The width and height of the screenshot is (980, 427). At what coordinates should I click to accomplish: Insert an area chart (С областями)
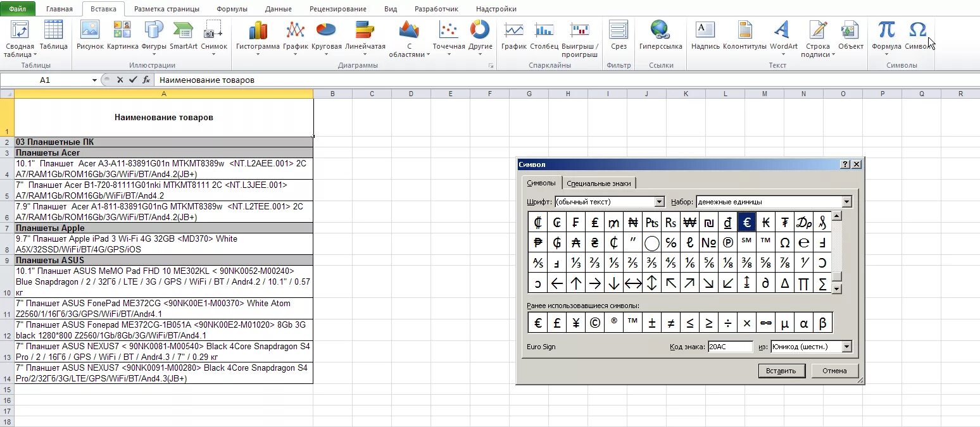click(409, 39)
